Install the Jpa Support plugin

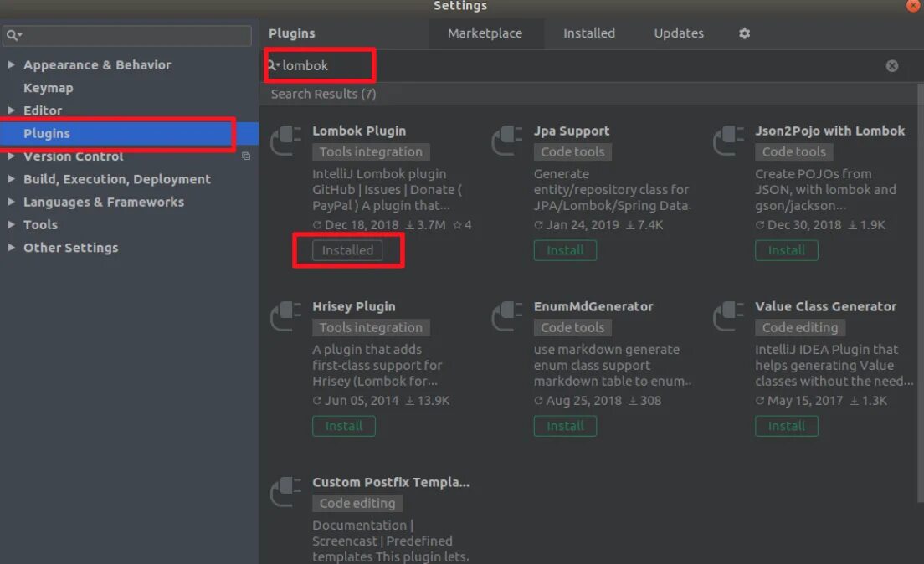click(565, 250)
